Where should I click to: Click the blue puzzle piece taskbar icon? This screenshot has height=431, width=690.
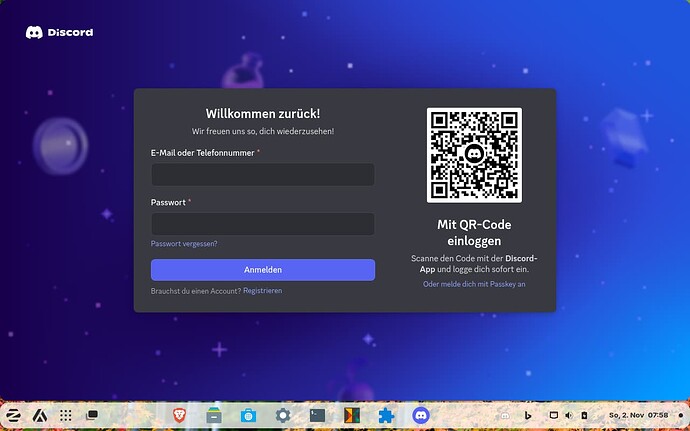386,414
